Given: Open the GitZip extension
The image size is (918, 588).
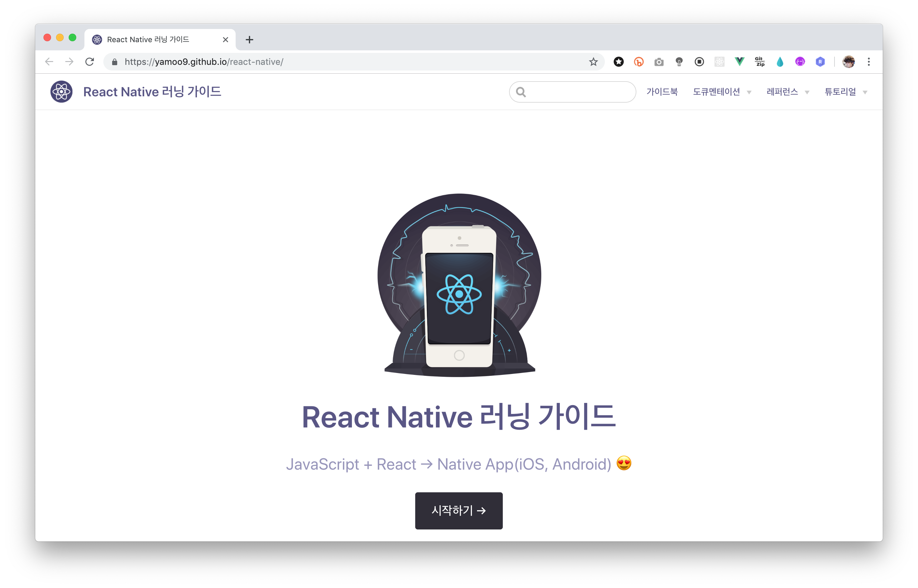Looking at the screenshot, I should (760, 61).
